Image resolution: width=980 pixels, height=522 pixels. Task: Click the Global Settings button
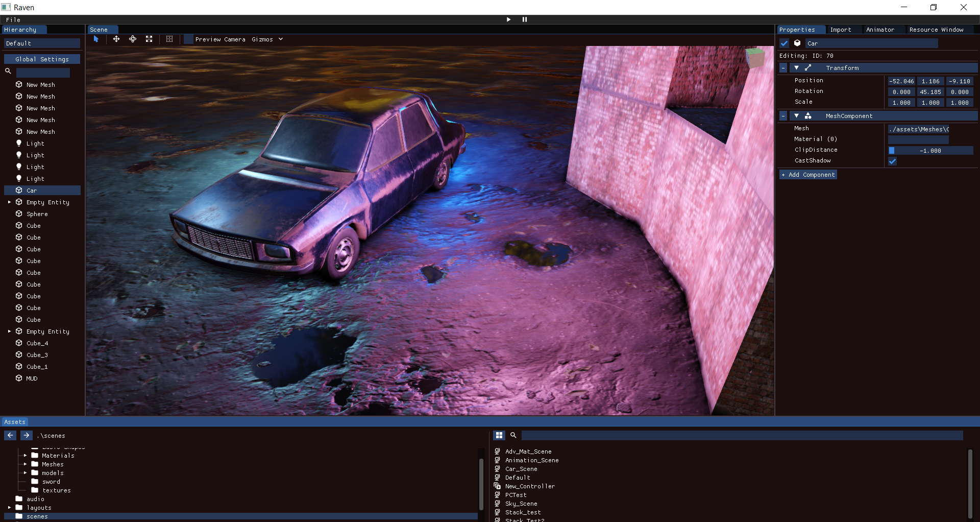pos(42,59)
